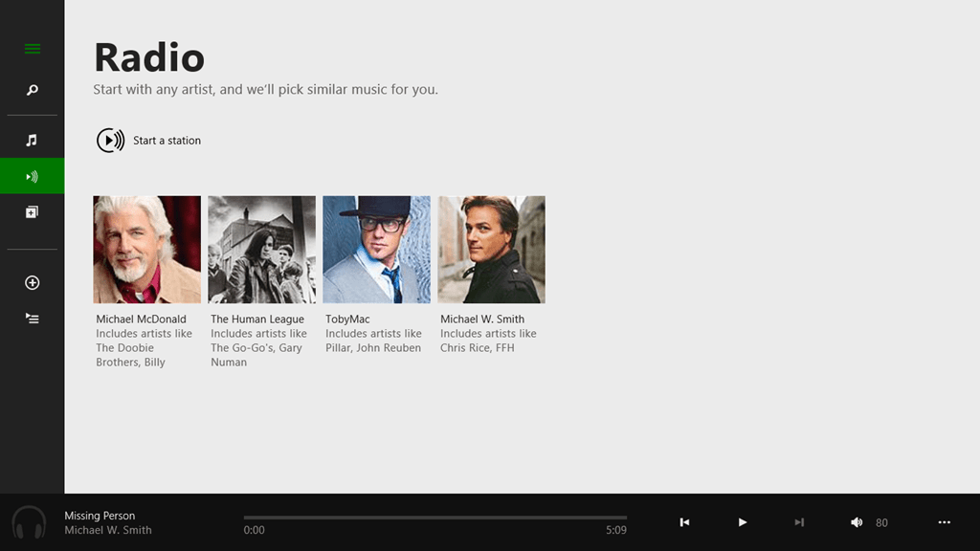The image size is (980, 551).
Task: Open Michael W. Smith station thumbnail
Action: click(x=491, y=250)
